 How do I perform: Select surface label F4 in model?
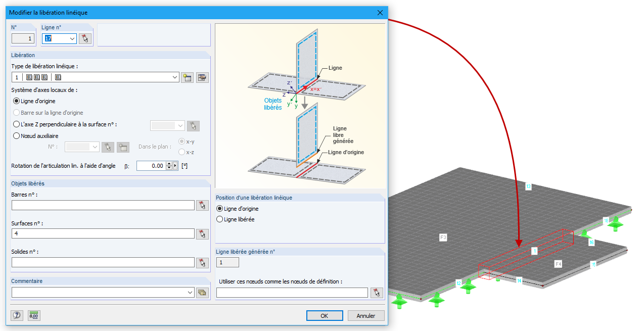click(559, 264)
